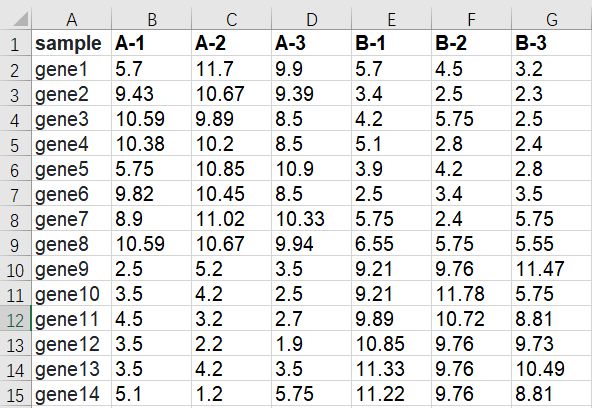Select row 15 header
Viewport: 592px width, 408px height.
(x=15, y=394)
